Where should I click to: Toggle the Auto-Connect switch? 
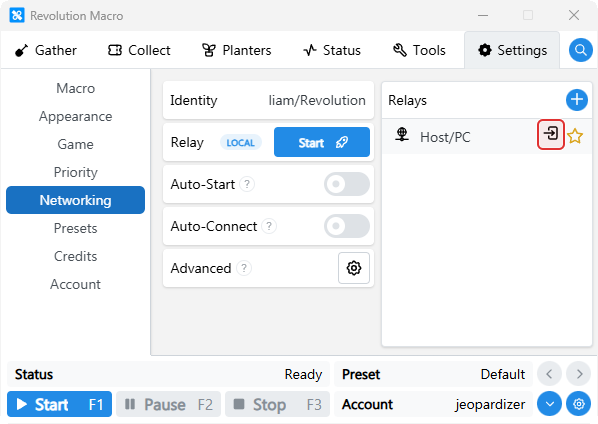click(347, 226)
